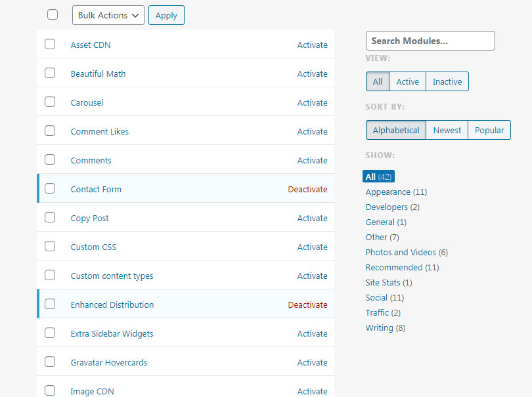Viewport: 532px width, 397px height.
Task: Open the Image CDN module link
Action: tap(93, 391)
